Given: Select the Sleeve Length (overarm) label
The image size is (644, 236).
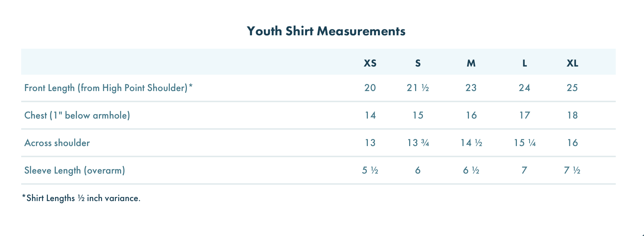Looking at the screenshot, I should pyautogui.click(x=74, y=170).
